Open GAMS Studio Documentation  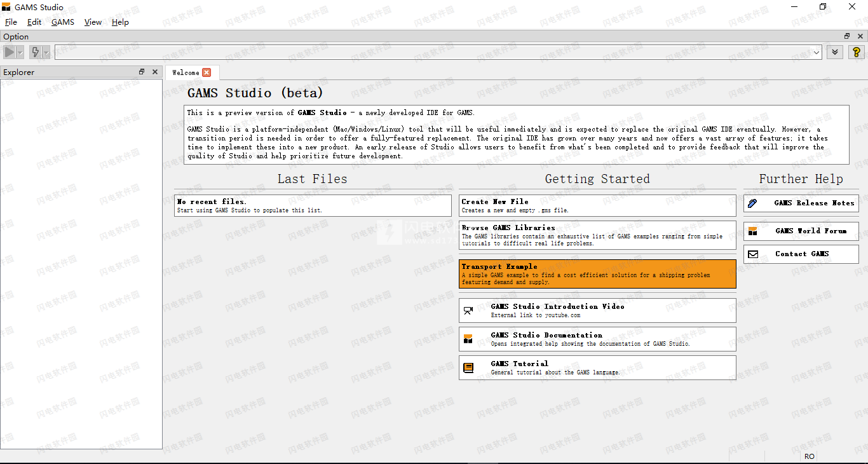(597, 339)
